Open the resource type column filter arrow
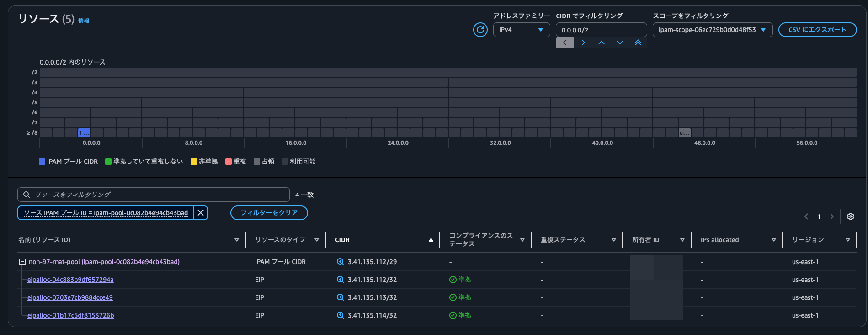Screen dimensions: 868x335 (316, 240)
